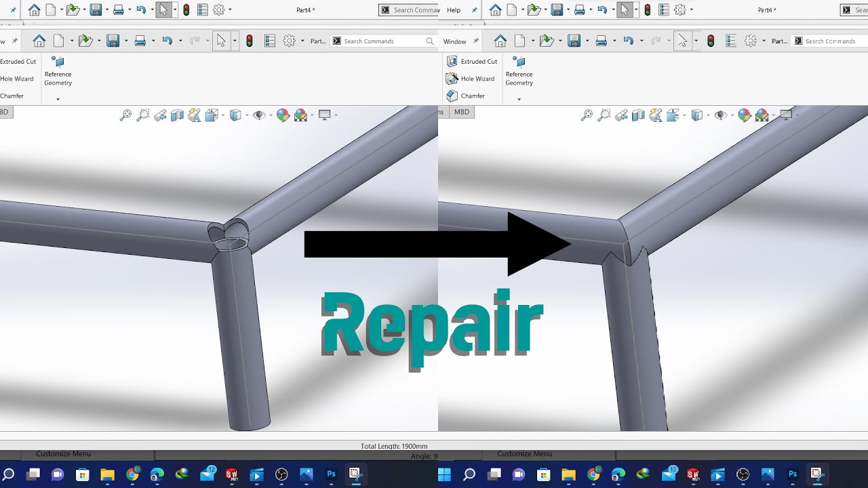Open Photoshop from the right-side taskbar
Viewport: 868px width, 488px height.
point(792,474)
